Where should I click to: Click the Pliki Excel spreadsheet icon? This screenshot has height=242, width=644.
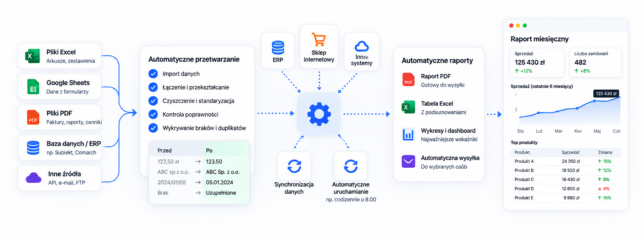[x=32, y=56]
